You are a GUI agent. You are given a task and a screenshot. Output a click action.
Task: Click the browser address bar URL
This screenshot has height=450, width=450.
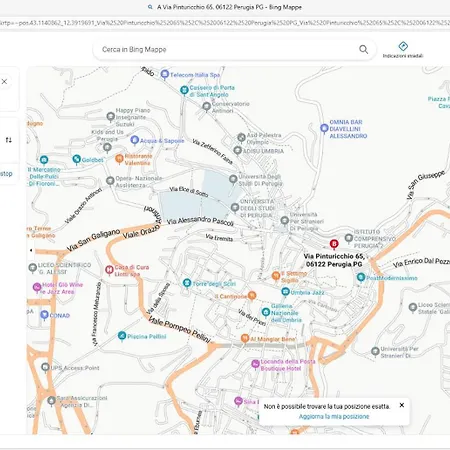coord(225,23)
